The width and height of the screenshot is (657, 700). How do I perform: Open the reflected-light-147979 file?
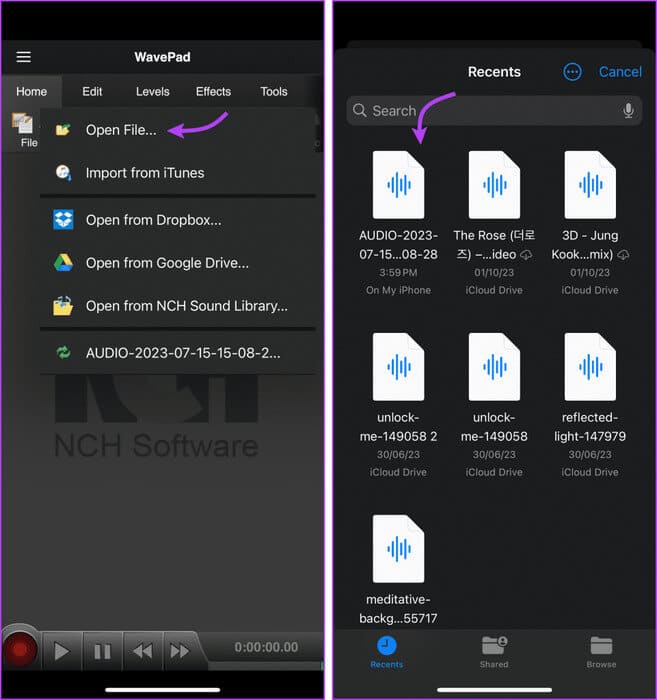click(x=590, y=405)
